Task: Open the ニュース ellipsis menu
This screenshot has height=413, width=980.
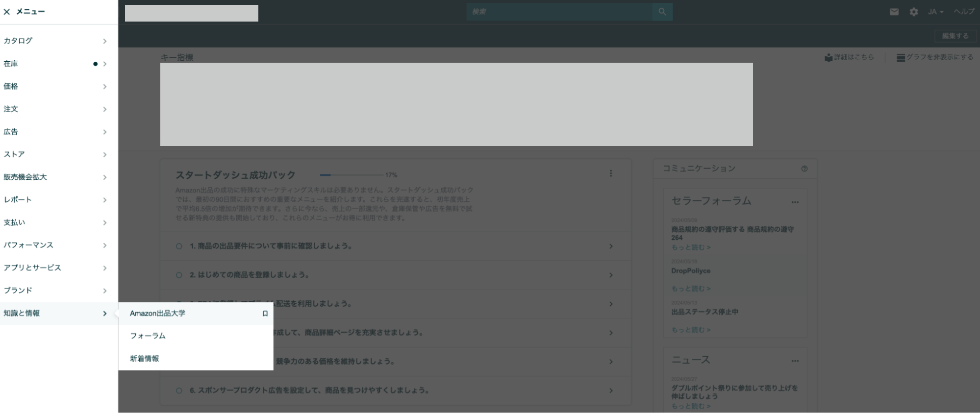Action: click(795, 361)
